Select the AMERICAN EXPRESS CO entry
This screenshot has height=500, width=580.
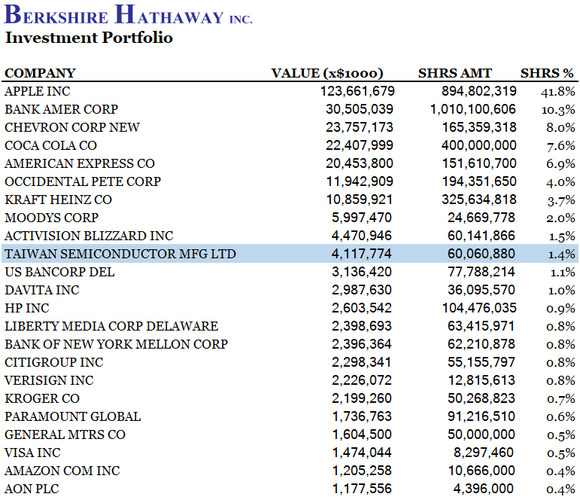[80, 163]
